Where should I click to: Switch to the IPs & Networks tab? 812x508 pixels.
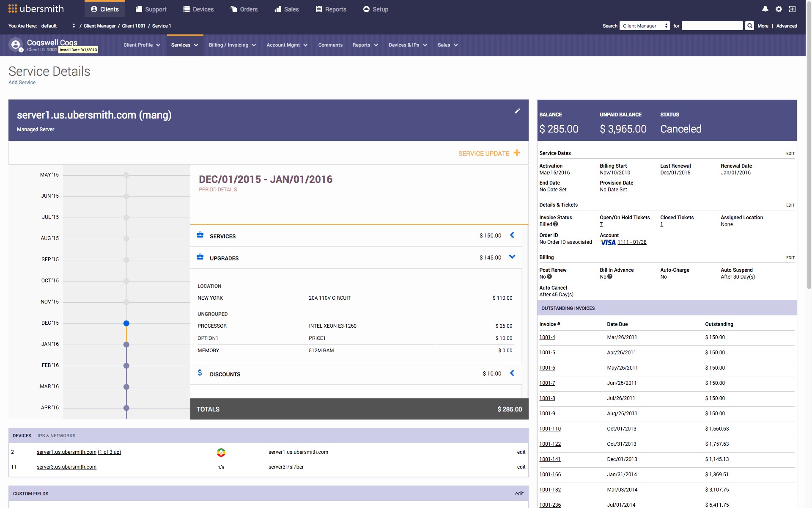(x=56, y=436)
